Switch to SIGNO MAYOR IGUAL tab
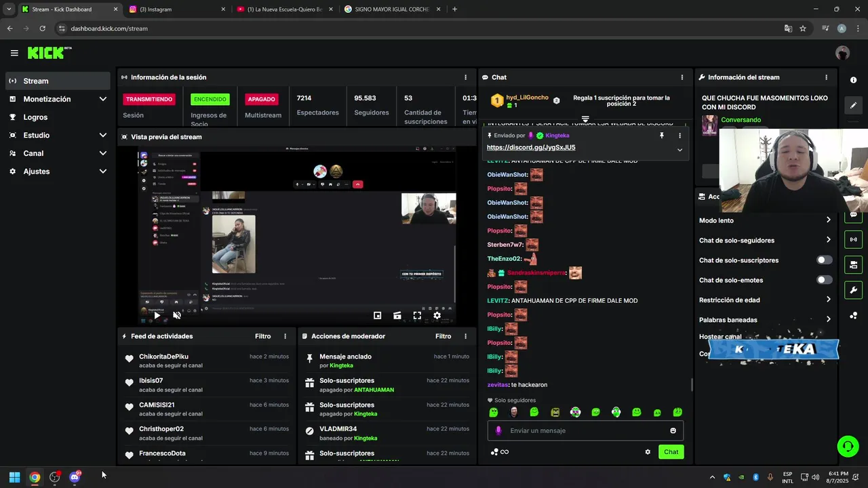 tap(392, 9)
